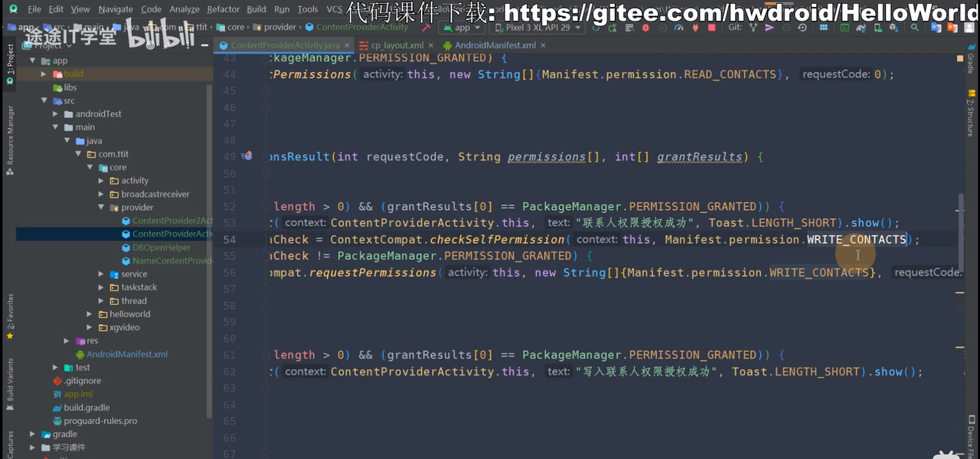The image size is (980, 459).
Task: Open the Refactor menu
Action: (223, 9)
